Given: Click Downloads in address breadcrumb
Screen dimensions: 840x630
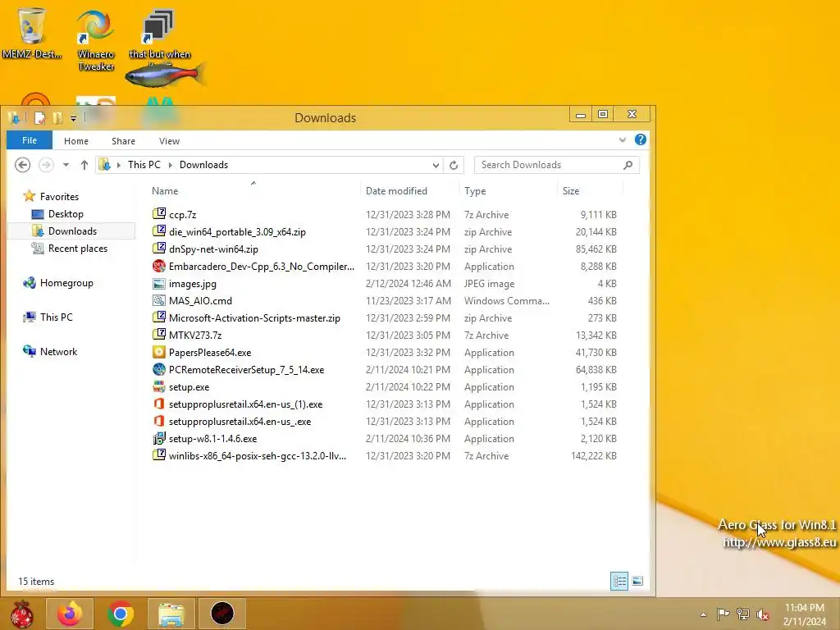Looking at the screenshot, I should coord(203,165).
